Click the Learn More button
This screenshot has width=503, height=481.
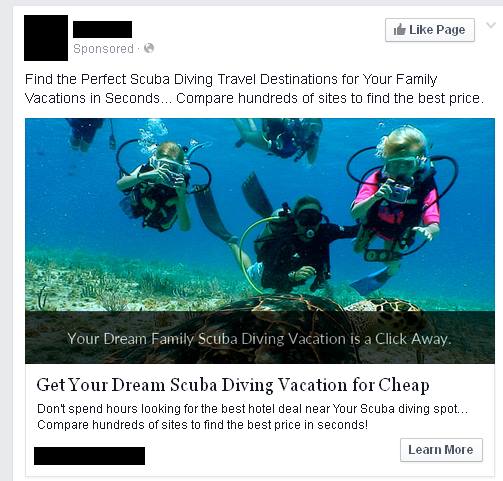[441, 450]
